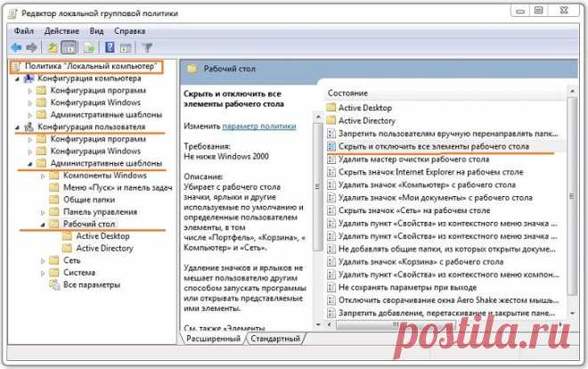Click the Filter funnel toolbar icon
The image size is (588, 369).
147,47
